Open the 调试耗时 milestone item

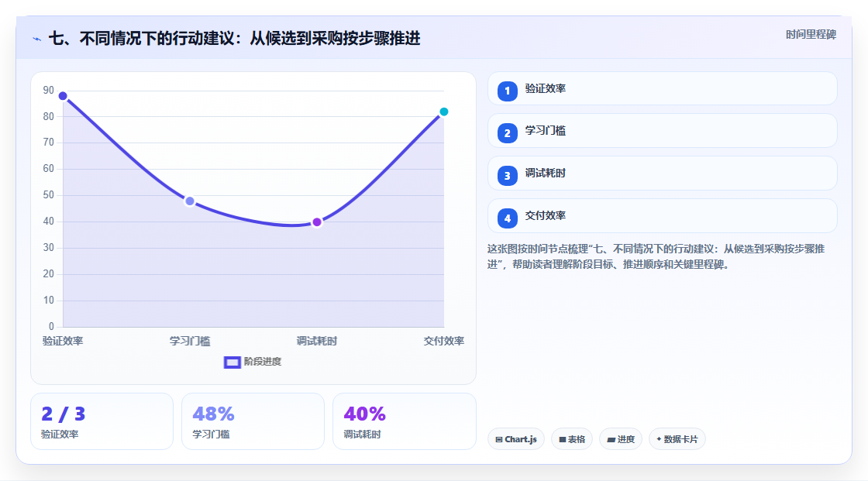(x=662, y=174)
